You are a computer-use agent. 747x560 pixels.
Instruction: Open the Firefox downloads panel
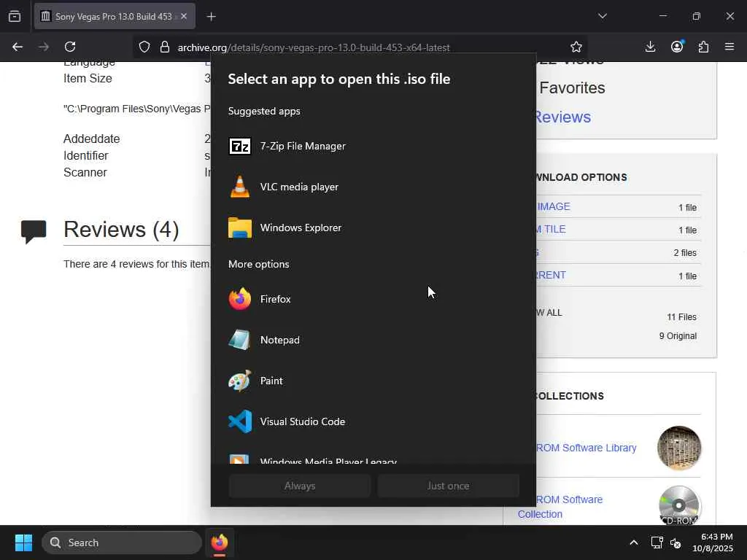pyautogui.click(x=650, y=47)
